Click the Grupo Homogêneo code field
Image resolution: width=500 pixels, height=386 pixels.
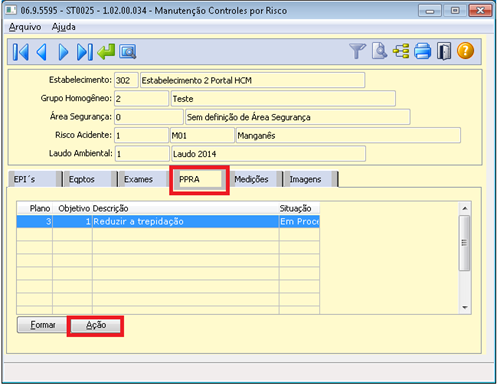(x=142, y=99)
